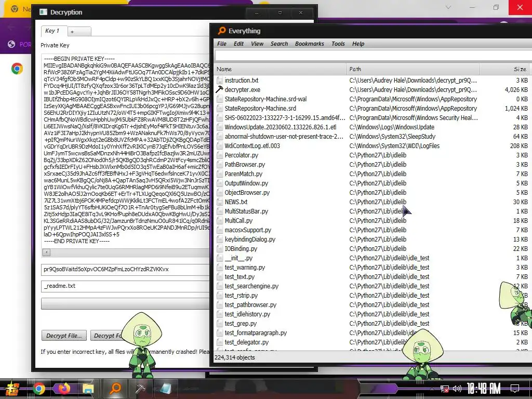Click the file icon beside instruction.txt
This screenshot has height=399, width=532.
(220, 81)
